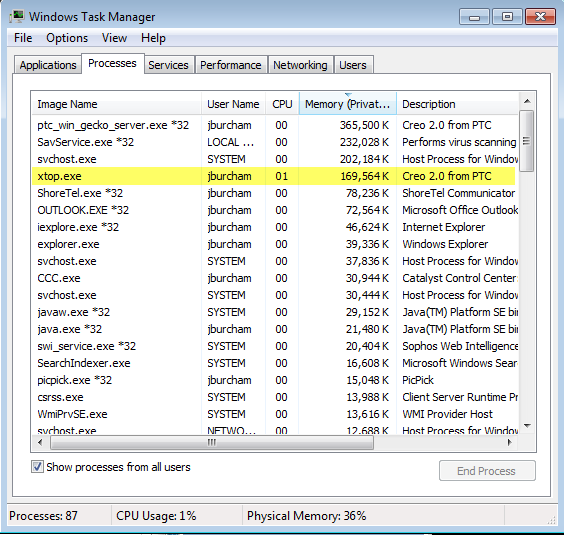This screenshot has width=564, height=535.
Task: Open the Options menu
Action: 67,38
